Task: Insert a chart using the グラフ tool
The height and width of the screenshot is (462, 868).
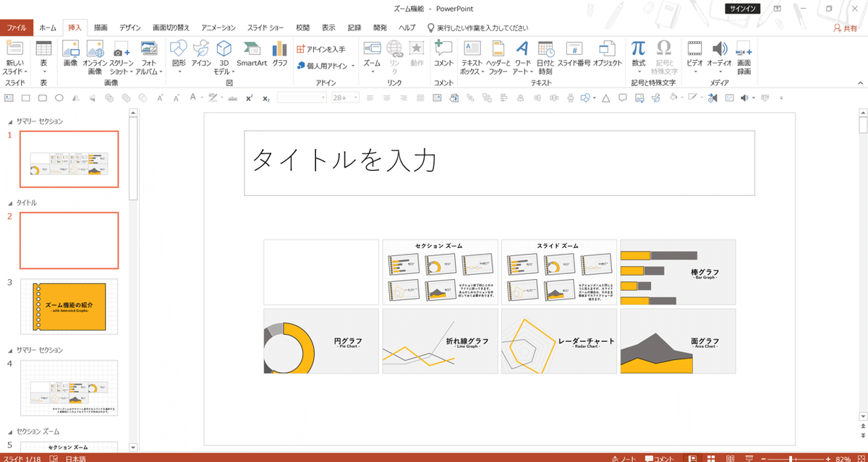Action: pyautogui.click(x=278, y=54)
